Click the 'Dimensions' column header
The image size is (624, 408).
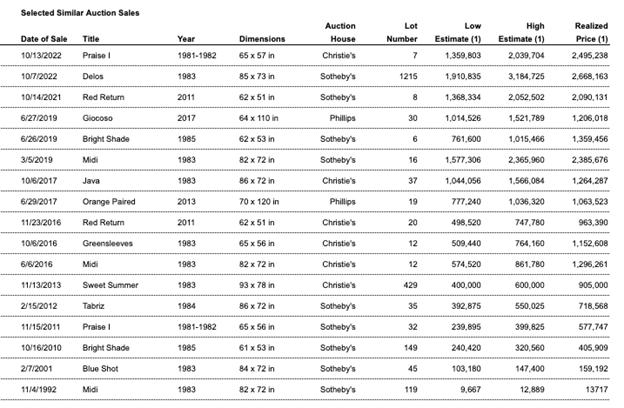click(262, 38)
